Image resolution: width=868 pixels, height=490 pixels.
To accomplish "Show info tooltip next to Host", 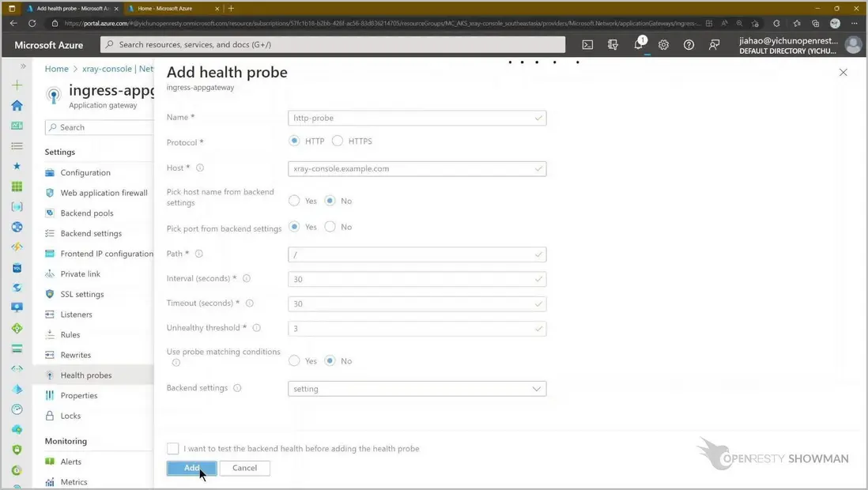I will [200, 168].
